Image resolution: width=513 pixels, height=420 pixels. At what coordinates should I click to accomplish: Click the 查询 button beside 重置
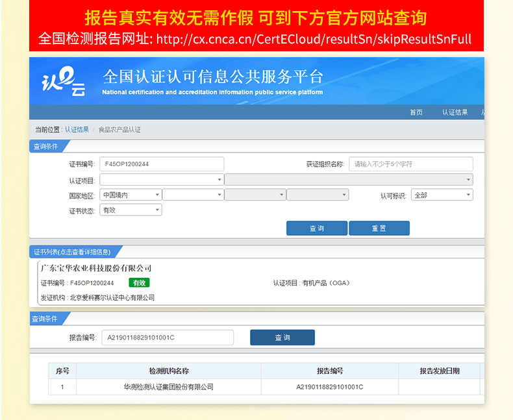tap(317, 229)
